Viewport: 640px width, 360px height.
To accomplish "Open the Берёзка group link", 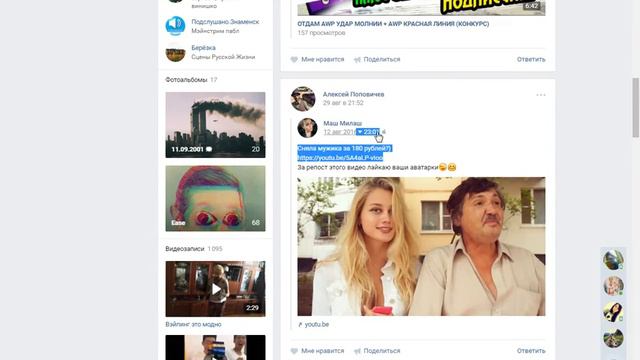I will coord(203,48).
